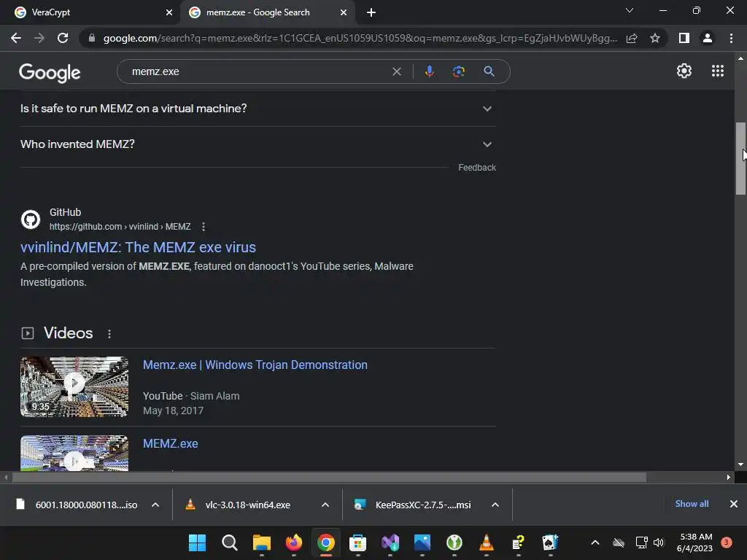
Task: Open the Chrome three-dot menu
Action: [x=731, y=38]
